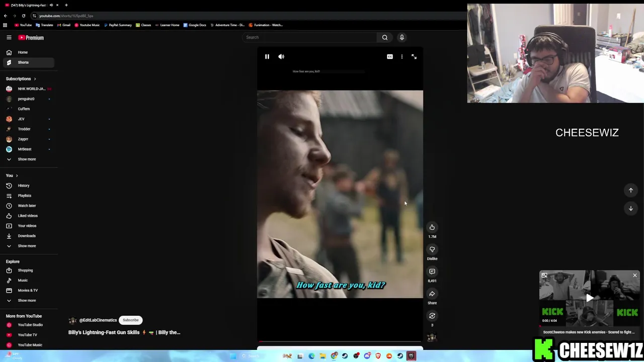
Task: Click into the YouTube Search box
Action: pyautogui.click(x=310, y=37)
